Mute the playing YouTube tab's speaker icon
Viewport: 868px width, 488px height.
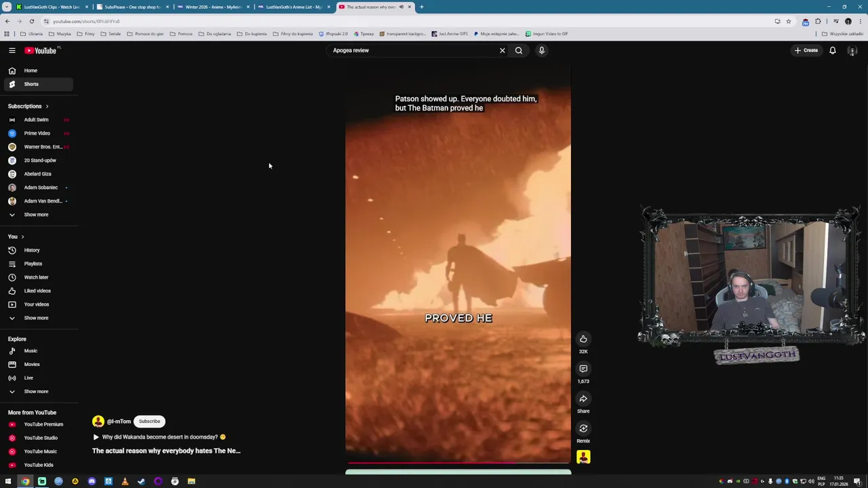401,7
